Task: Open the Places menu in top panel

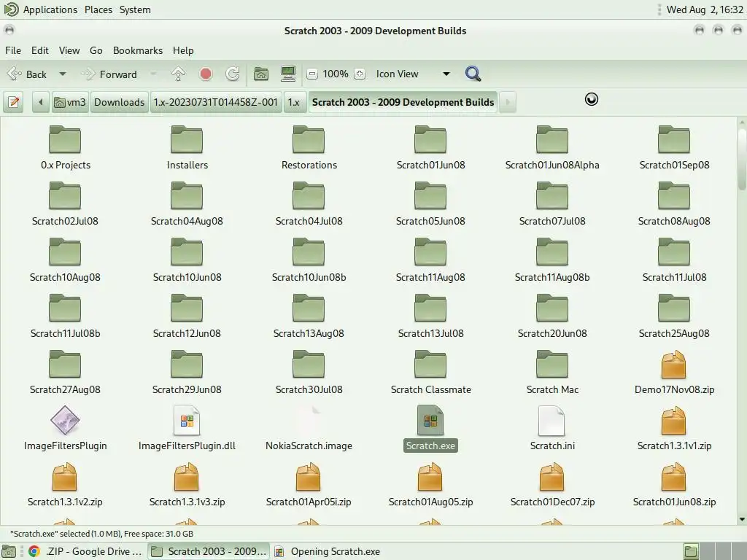Action: [98, 9]
